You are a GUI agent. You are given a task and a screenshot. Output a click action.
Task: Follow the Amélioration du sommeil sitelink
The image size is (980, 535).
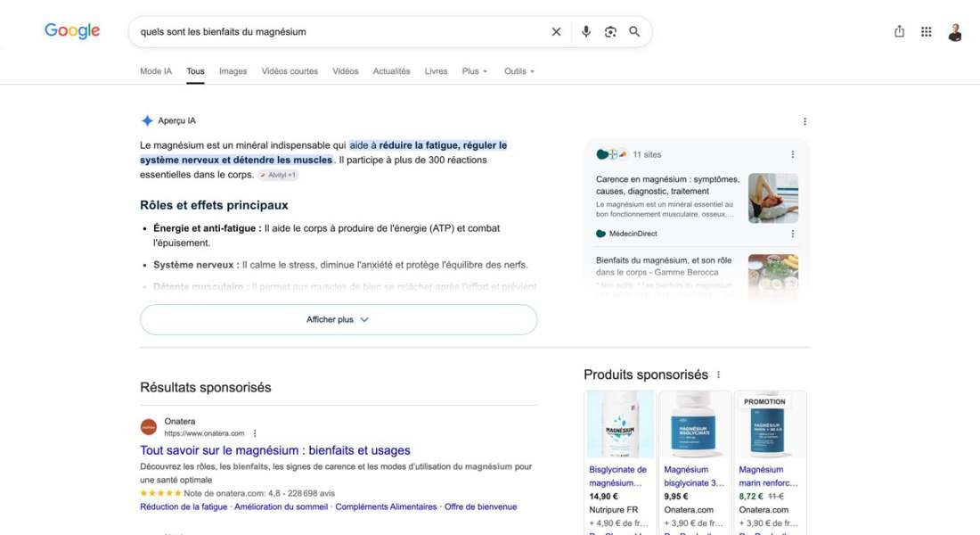coord(281,506)
